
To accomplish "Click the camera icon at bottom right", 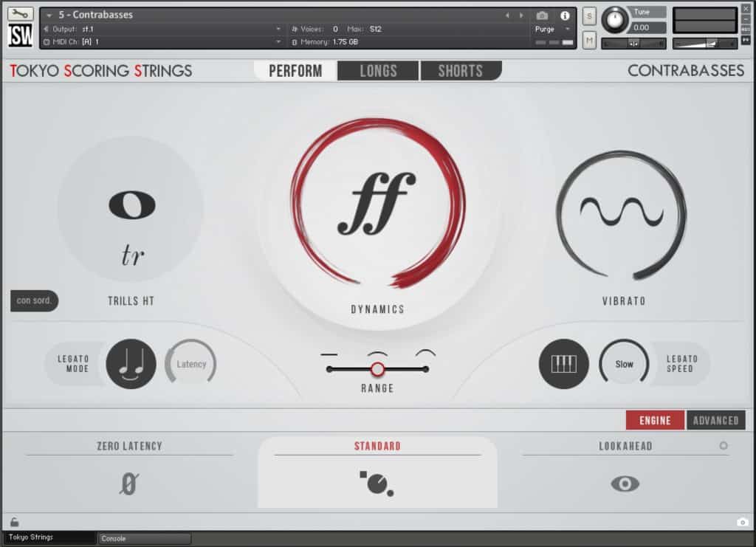I will point(742,523).
